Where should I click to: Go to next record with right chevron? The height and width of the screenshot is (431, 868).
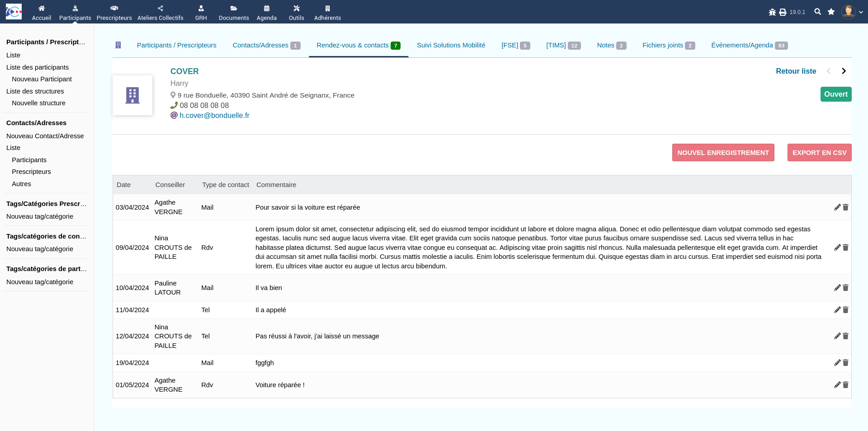[844, 71]
